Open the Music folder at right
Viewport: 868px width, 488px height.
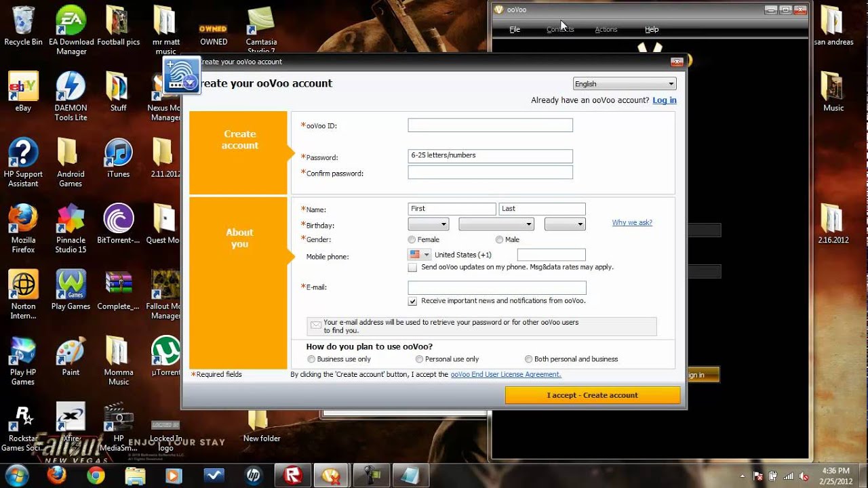[833, 91]
